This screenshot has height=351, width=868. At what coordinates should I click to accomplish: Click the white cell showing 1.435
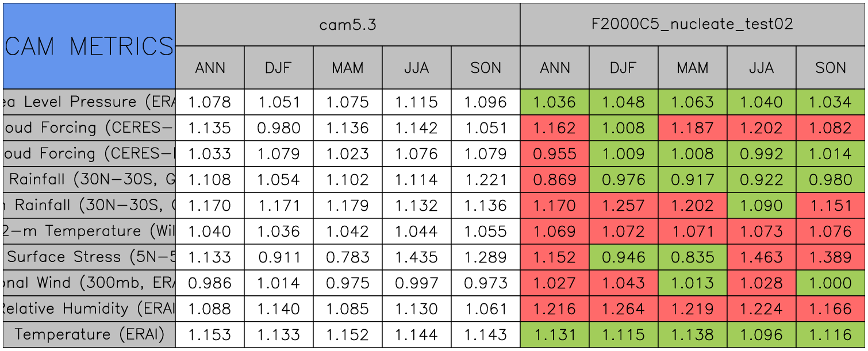point(417,257)
